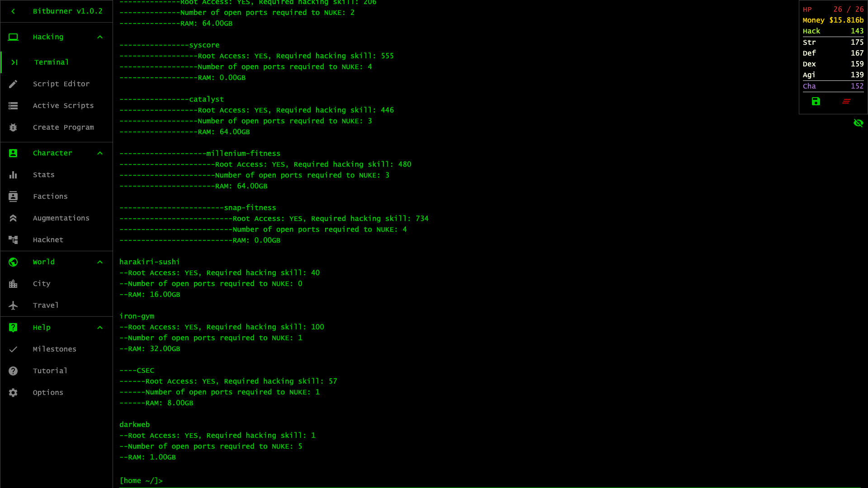Click the Hacknet icon in sidebar
Screen dimensions: 868x488
(13, 239)
